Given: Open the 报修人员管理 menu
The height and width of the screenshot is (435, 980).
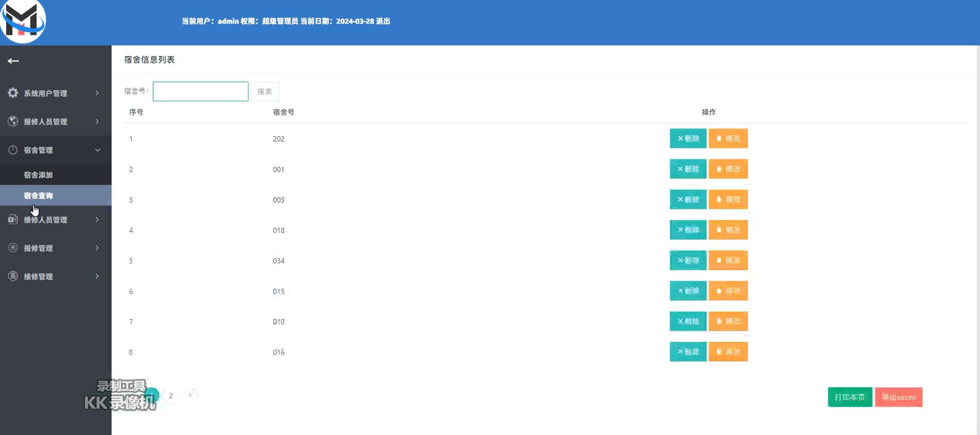Looking at the screenshot, I should [56, 121].
